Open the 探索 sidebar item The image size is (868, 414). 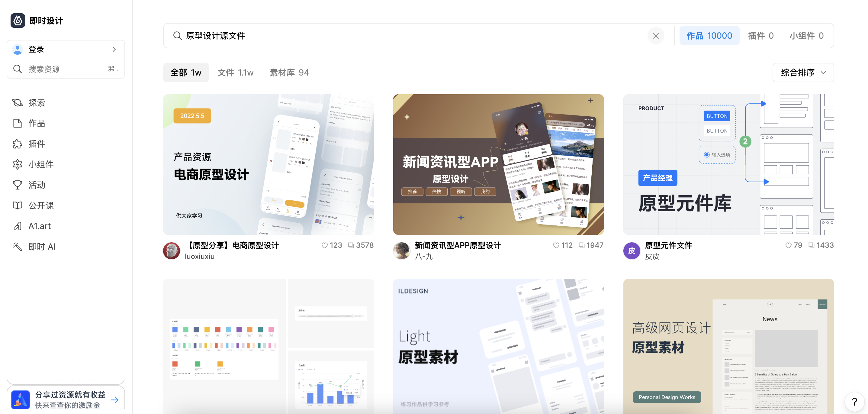tap(37, 102)
